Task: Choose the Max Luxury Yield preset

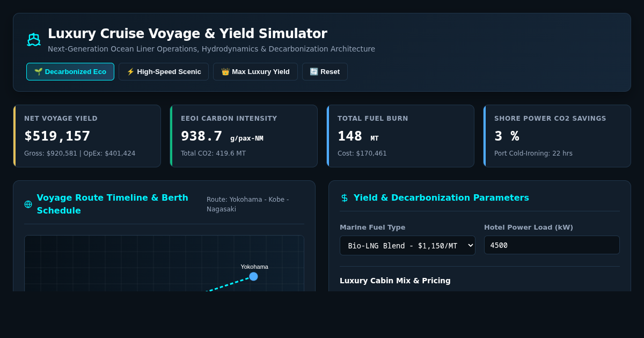Action: [255, 71]
